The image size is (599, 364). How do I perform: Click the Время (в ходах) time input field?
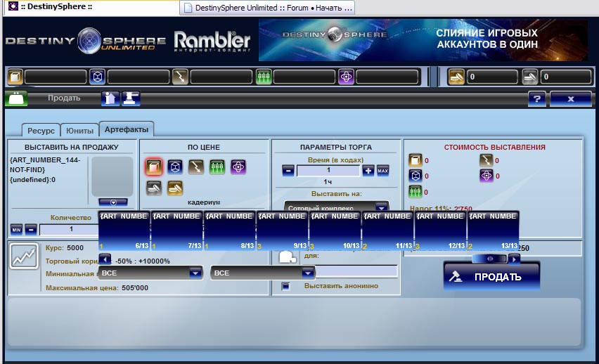tap(328, 170)
